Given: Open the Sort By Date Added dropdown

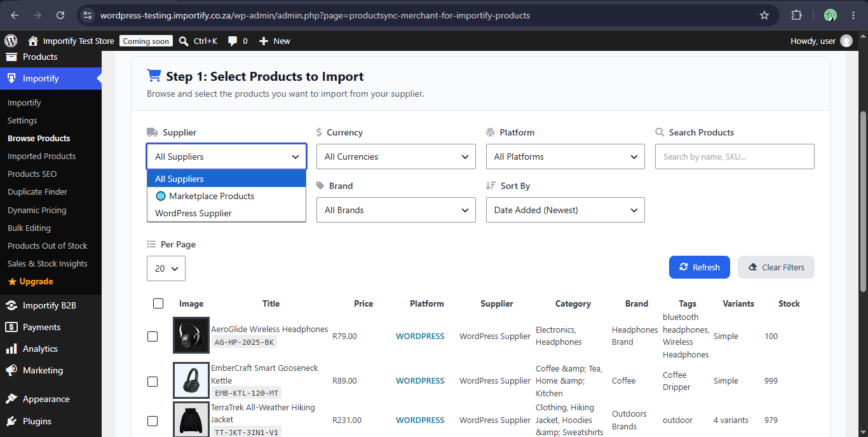Looking at the screenshot, I should pos(566,210).
